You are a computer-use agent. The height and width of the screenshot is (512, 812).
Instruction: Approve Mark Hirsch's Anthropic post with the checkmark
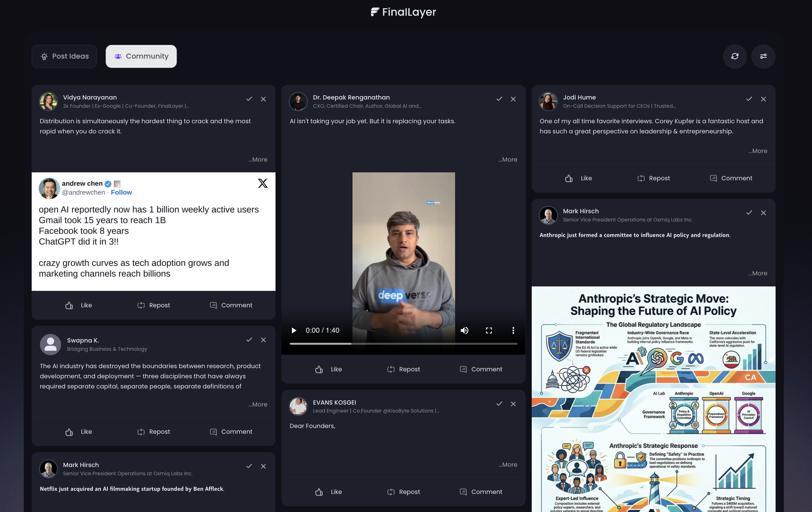tap(749, 213)
